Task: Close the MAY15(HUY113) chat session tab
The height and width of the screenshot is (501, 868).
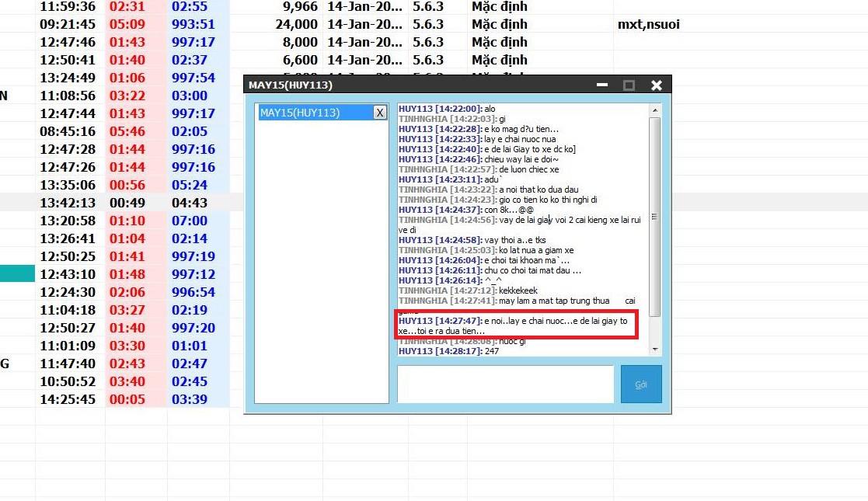Action: click(380, 113)
